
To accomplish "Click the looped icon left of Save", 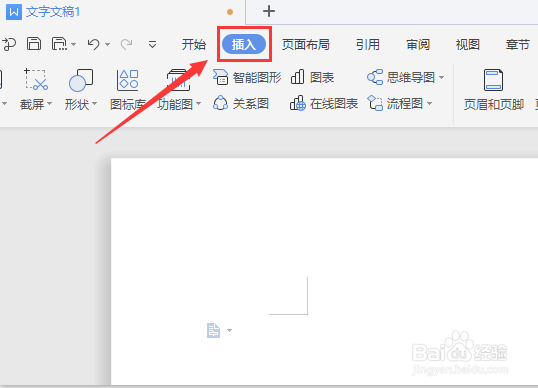I will 10,44.
